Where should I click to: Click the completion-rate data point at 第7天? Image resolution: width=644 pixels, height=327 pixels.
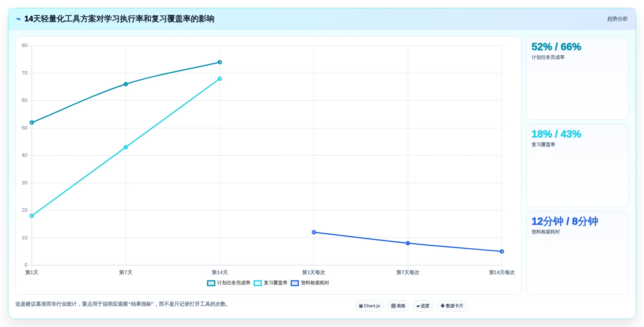point(126,84)
